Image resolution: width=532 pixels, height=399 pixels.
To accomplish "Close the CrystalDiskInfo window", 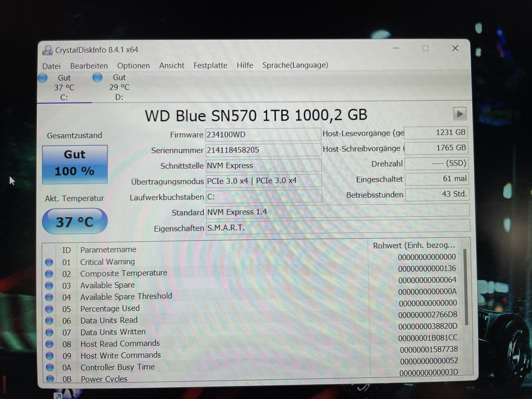I will 455,48.
